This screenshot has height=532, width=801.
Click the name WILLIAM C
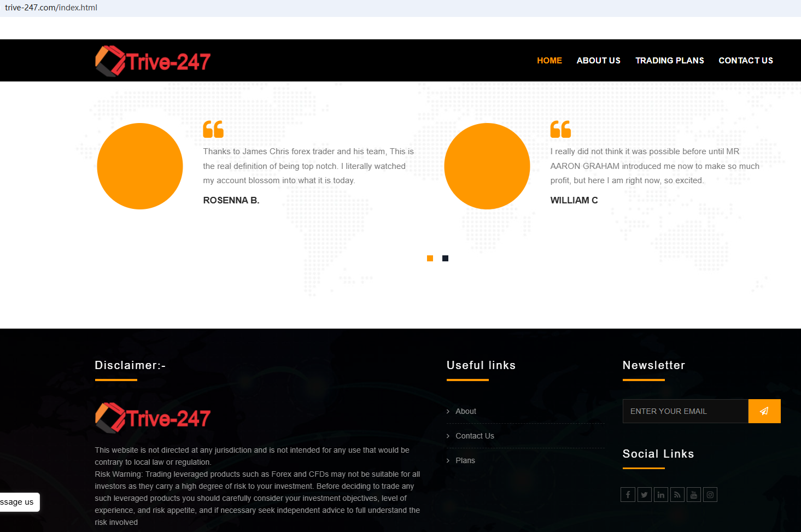574,201
